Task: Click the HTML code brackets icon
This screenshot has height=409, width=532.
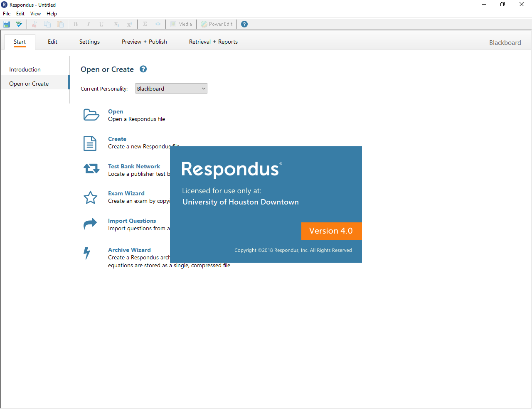Action: point(158,24)
